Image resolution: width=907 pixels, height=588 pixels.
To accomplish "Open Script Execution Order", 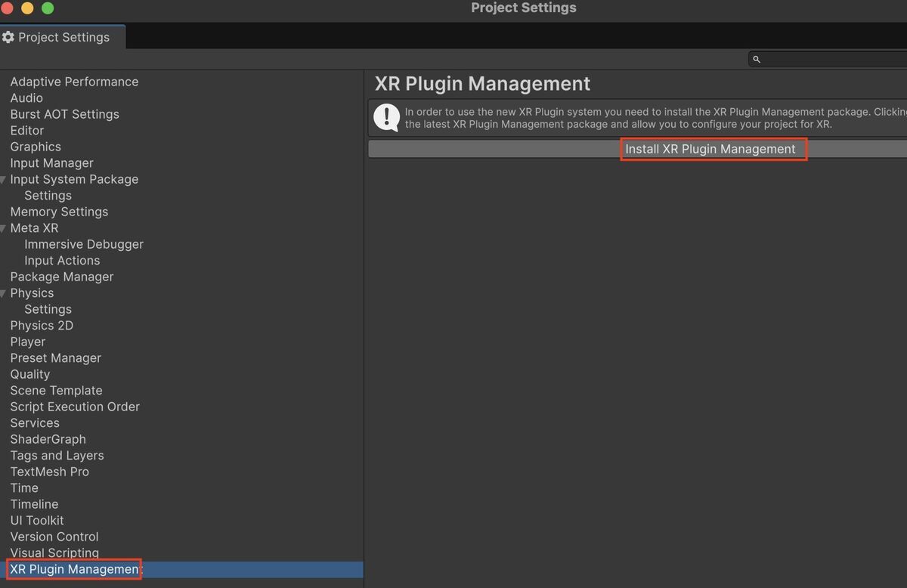I will pos(75,407).
